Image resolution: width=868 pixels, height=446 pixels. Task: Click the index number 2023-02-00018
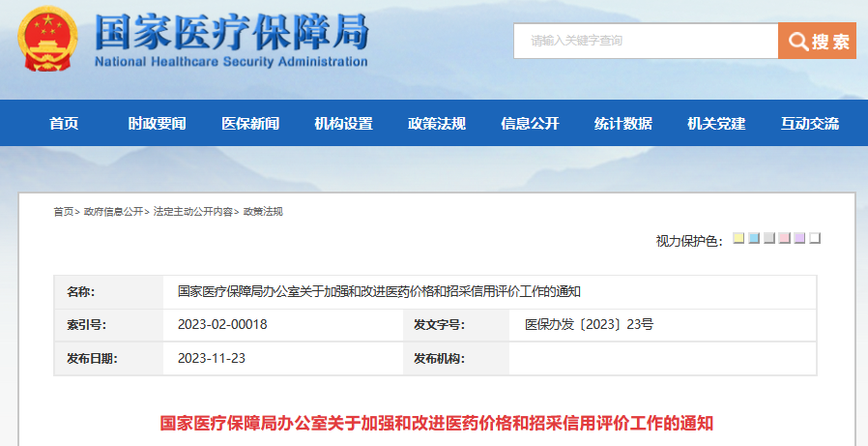coord(222,325)
